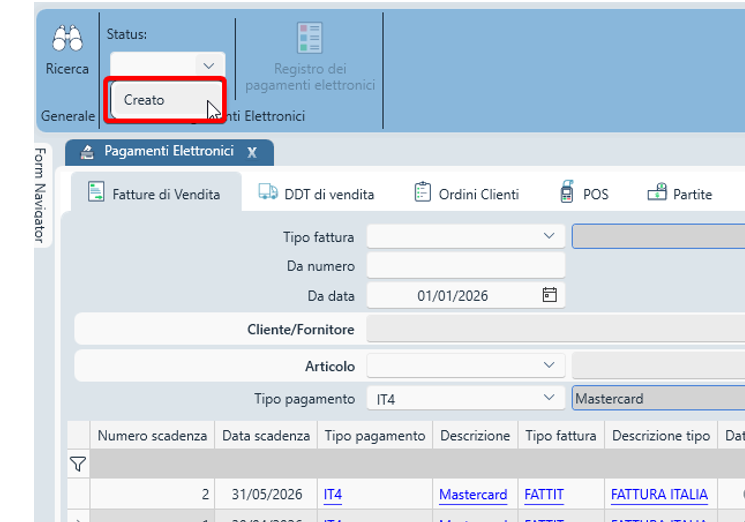Open Registro dei pagamenti elettronici
745x522 pixels.
[x=310, y=57]
